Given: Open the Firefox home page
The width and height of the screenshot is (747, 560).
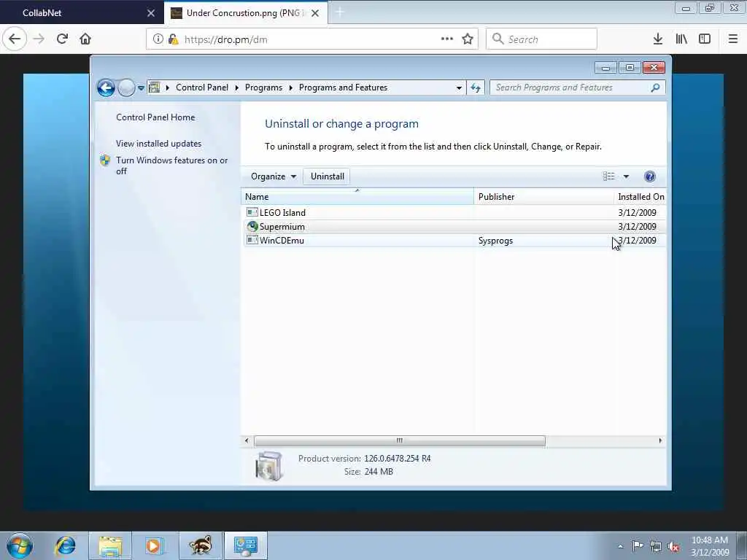Looking at the screenshot, I should click(x=85, y=39).
